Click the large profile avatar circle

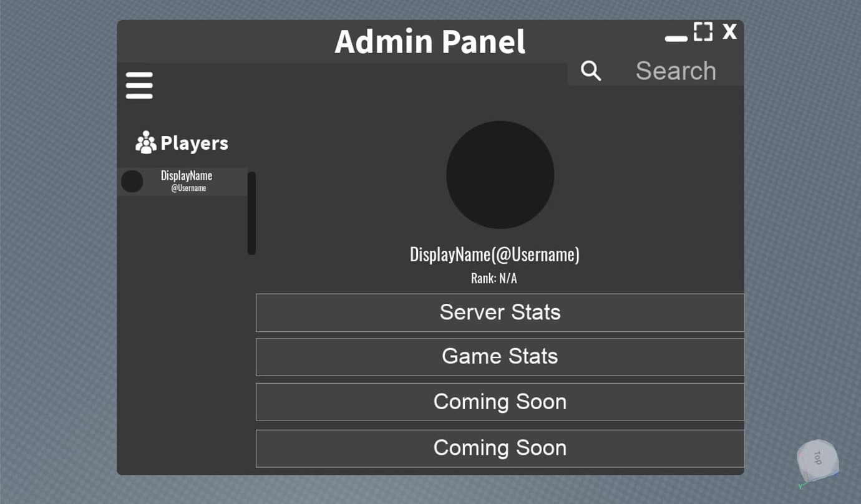(499, 175)
